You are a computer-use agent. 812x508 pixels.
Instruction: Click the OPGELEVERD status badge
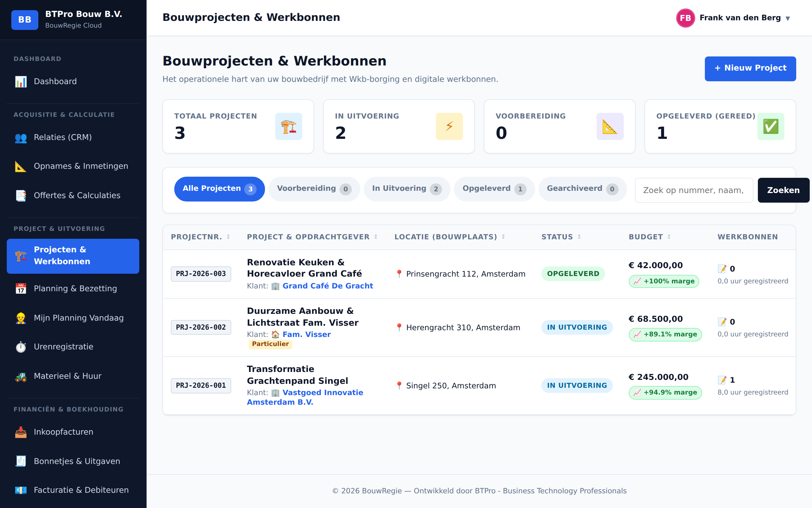[x=573, y=274]
